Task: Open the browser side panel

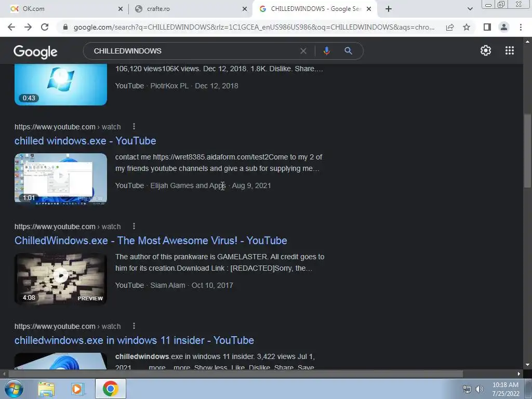Action: pos(487,27)
